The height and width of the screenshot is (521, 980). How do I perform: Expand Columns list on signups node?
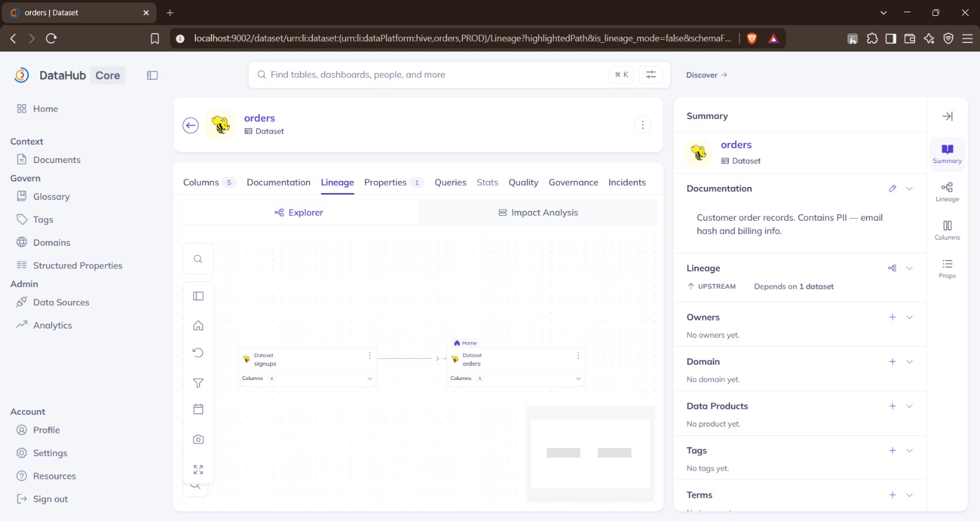370,379
